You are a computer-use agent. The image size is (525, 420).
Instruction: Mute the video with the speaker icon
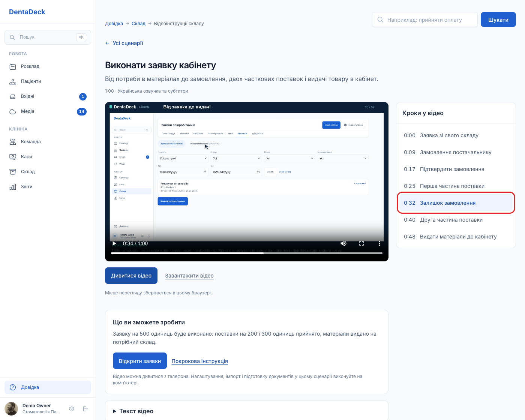[x=343, y=243]
